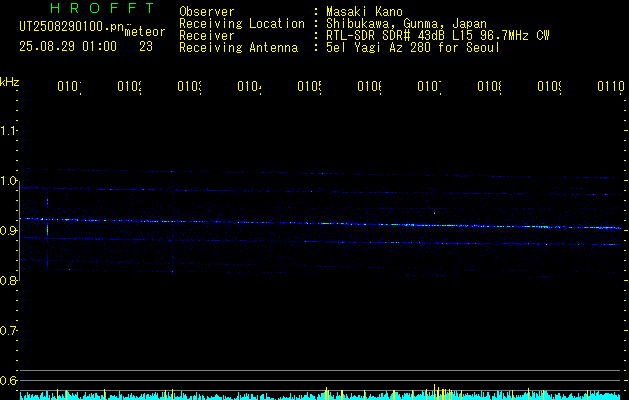Click the 0.7 frequency axis label

(8, 331)
